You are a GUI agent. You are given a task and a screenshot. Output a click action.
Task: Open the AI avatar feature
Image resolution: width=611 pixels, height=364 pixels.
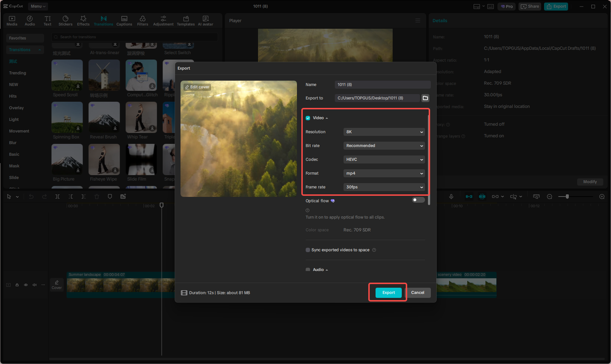205,20
